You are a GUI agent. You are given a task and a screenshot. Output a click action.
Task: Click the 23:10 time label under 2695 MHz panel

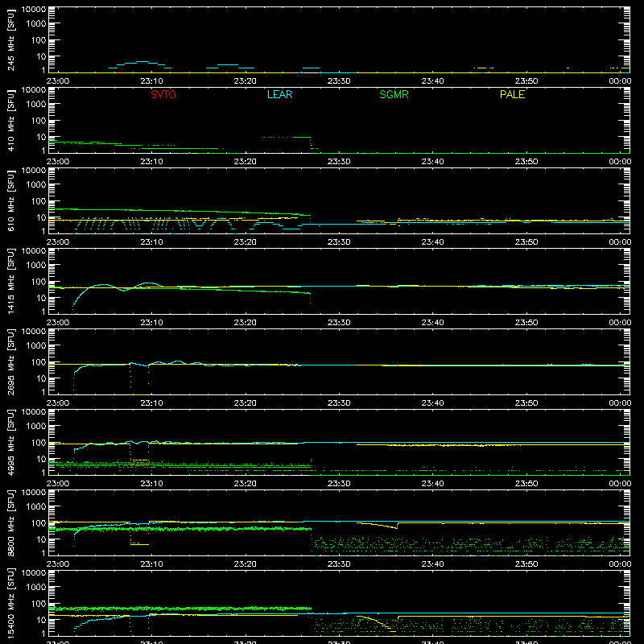coord(151,403)
